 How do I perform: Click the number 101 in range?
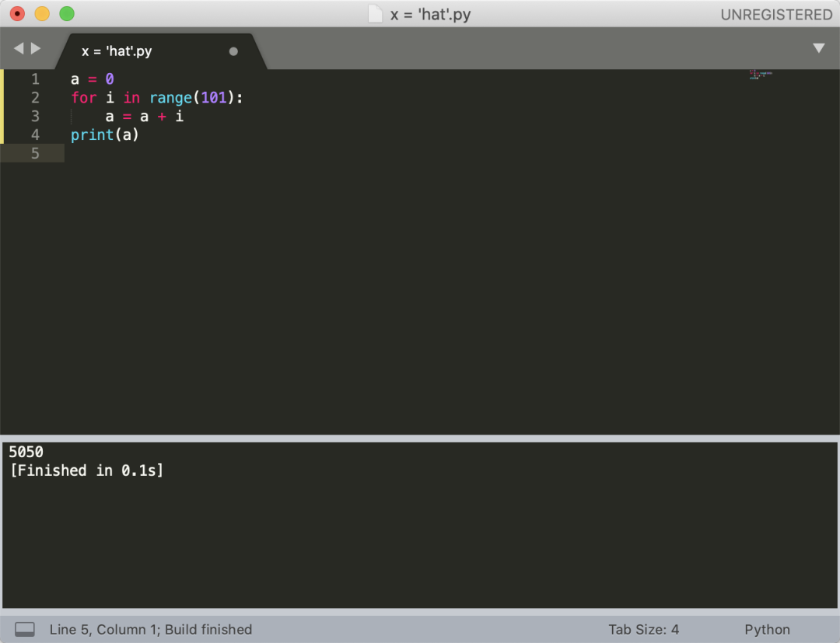pos(214,97)
